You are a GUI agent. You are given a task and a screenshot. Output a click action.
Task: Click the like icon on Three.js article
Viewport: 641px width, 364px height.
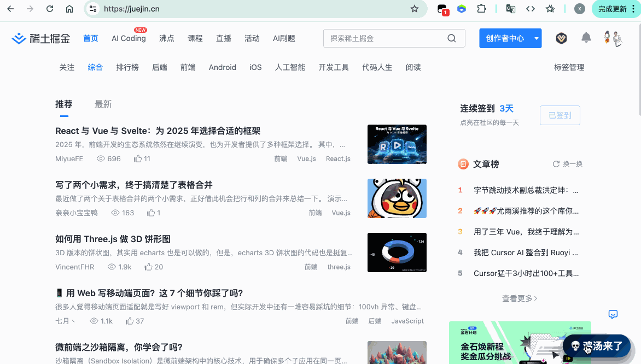[x=148, y=267]
